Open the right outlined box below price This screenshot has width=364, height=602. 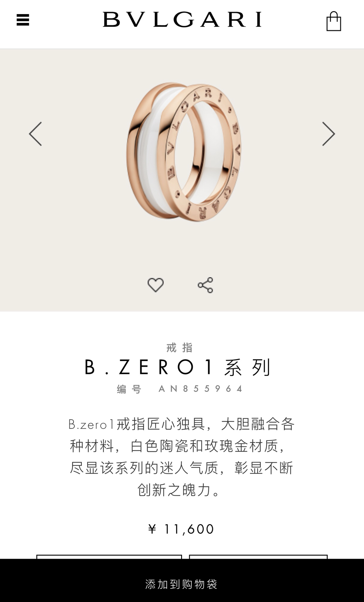[x=258, y=557]
